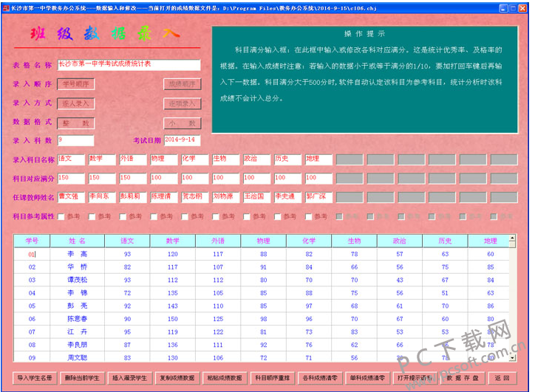Viewport: 535px width, 392px height.
Task: Tick 参考 checkbox under 化学 column
Action: [x=185, y=216]
